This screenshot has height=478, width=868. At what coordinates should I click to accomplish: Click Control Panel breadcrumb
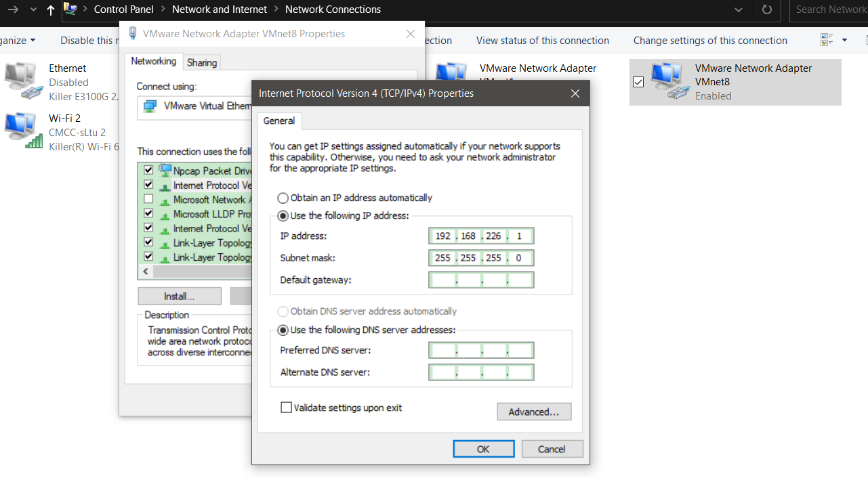coord(124,9)
